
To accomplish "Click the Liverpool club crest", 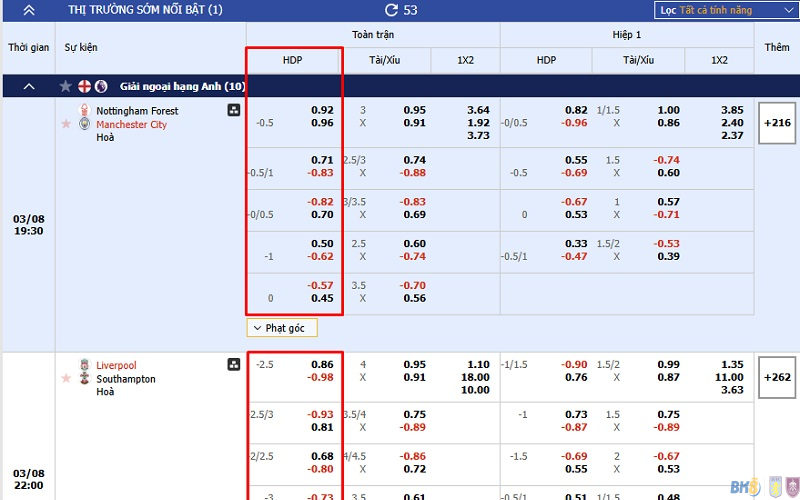I will pyautogui.click(x=84, y=366).
